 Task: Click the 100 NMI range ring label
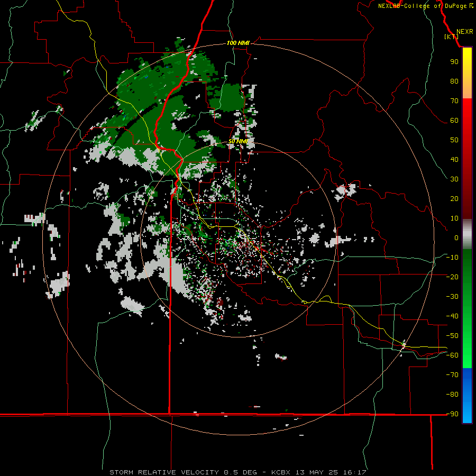238,43
